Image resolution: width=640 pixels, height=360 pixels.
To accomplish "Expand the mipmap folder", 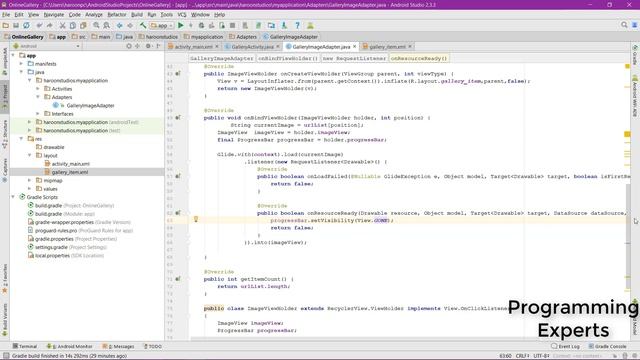I will tap(30, 180).
